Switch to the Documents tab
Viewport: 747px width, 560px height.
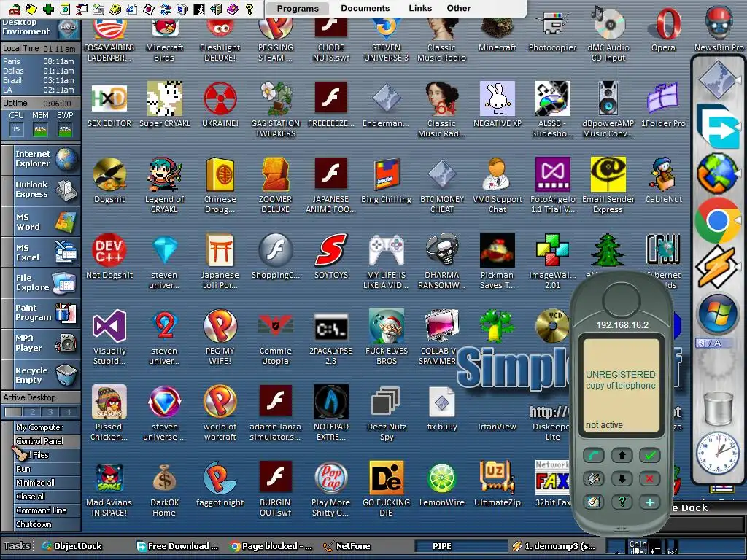365,8
